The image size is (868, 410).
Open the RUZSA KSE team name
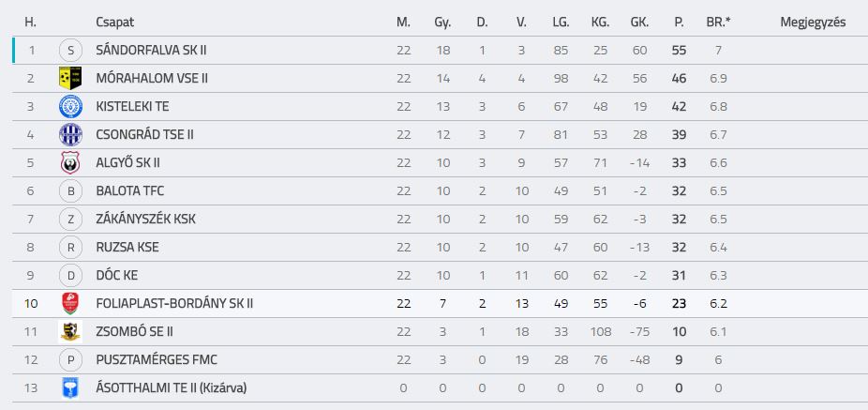tap(127, 247)
